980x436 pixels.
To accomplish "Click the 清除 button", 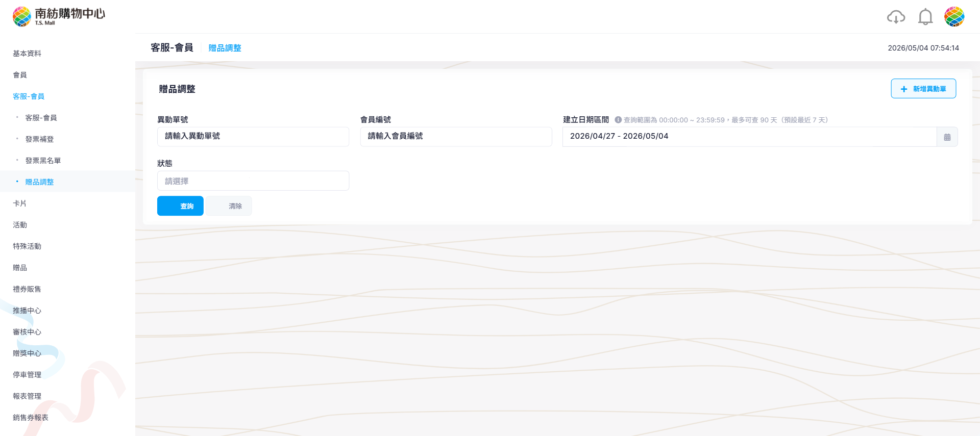I will pyautogui.click(x=229, y=206).
